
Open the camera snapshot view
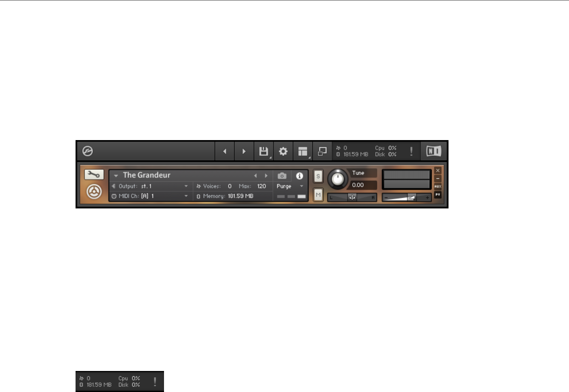click(282, 175)
